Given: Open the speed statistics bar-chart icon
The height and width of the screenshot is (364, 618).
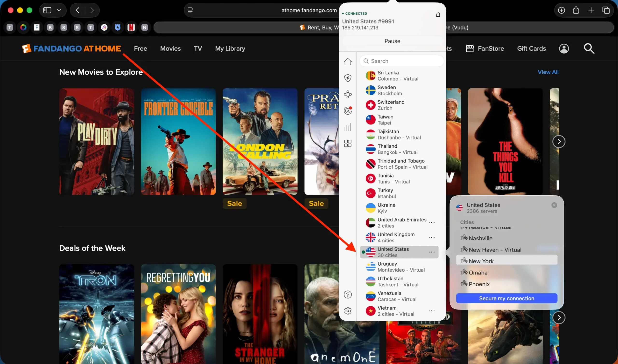Looking at the screenshot, I should pyautogui.click(x=348, y=127).
